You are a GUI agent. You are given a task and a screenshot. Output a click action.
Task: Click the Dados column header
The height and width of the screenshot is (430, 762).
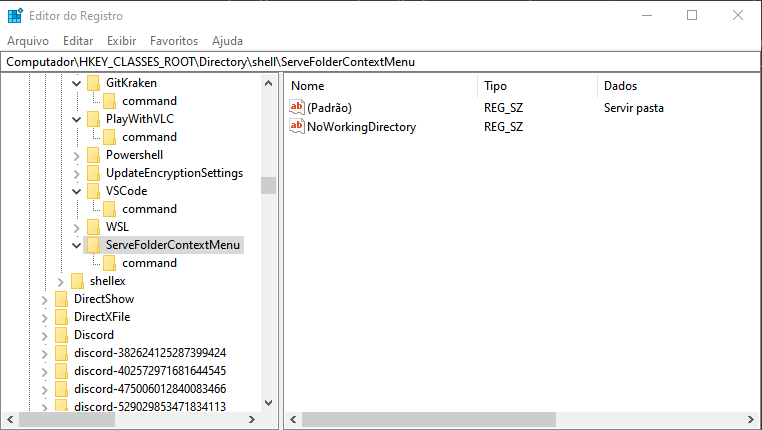pos(678,86)
